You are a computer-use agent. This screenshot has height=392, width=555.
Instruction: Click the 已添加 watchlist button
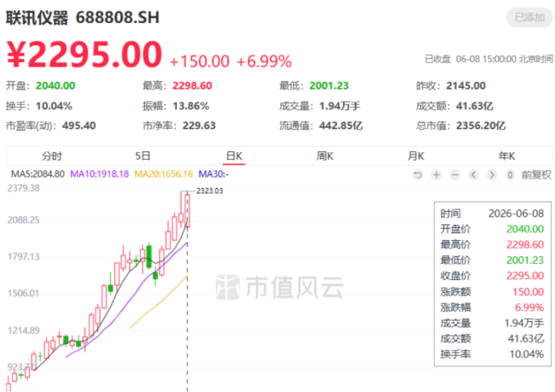click(529, 17)
